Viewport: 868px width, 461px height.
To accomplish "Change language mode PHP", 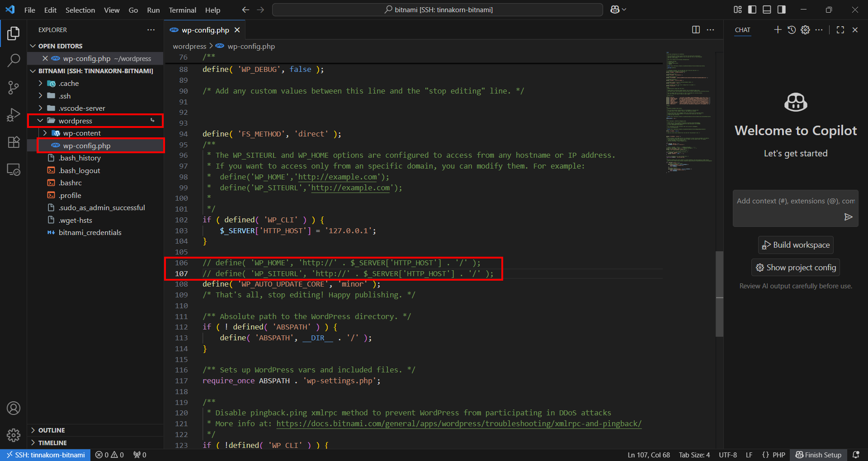I will click(x=778, y=455).
